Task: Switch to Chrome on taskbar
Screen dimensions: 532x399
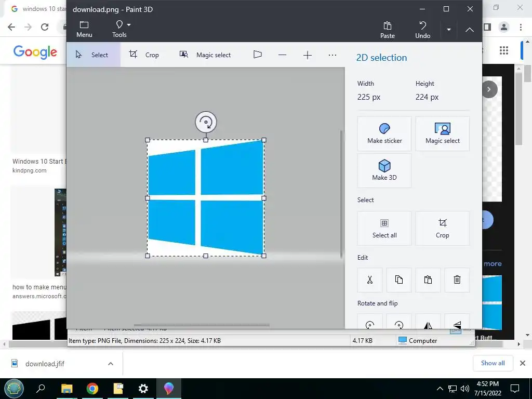Action: coord(92,388)
